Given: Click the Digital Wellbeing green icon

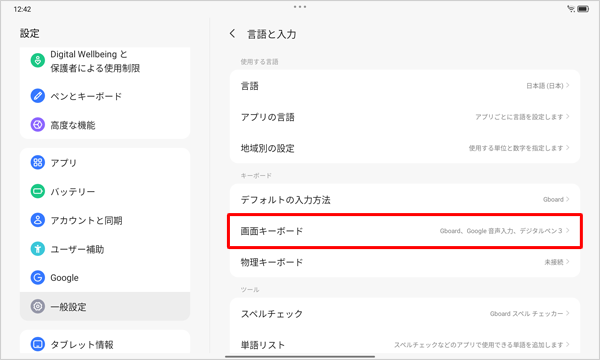Looking at the screenshot, I should click(38, 60).
